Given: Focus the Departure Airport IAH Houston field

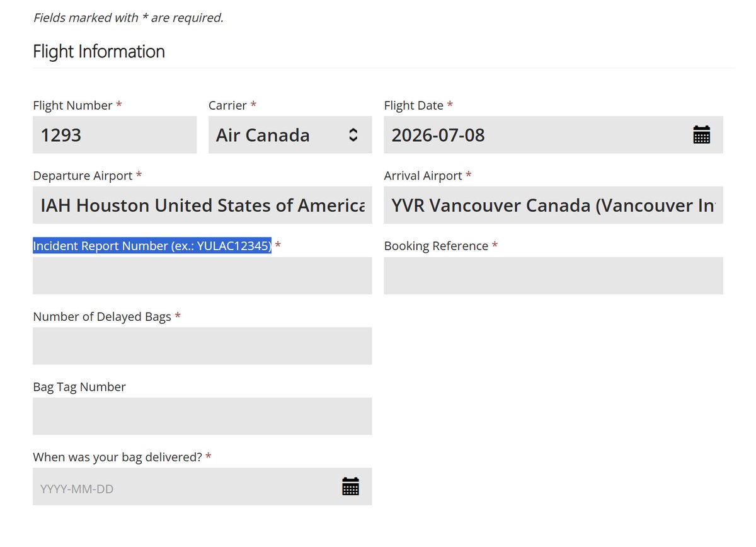Looking at the screenshot, I should (x=202, y=205).
